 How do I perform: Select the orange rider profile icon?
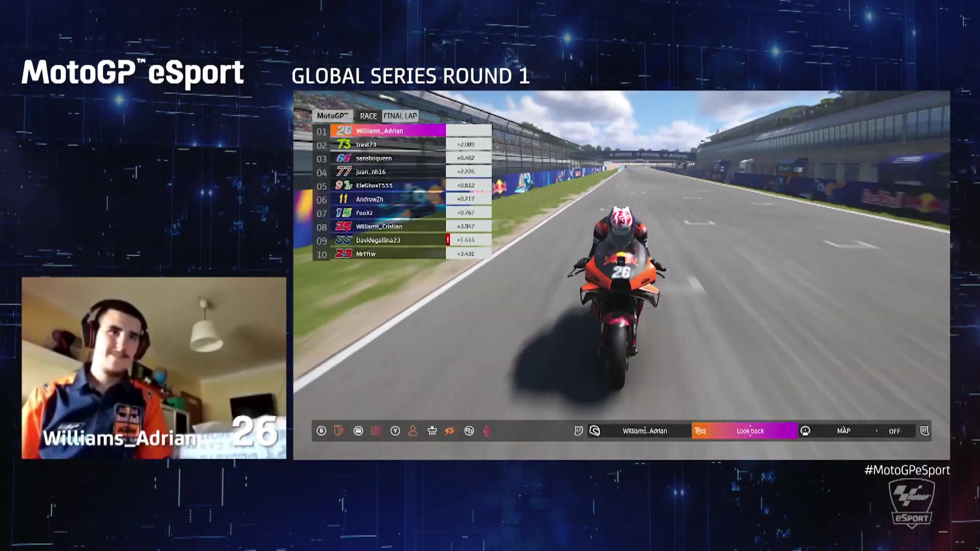click(413, 431)
